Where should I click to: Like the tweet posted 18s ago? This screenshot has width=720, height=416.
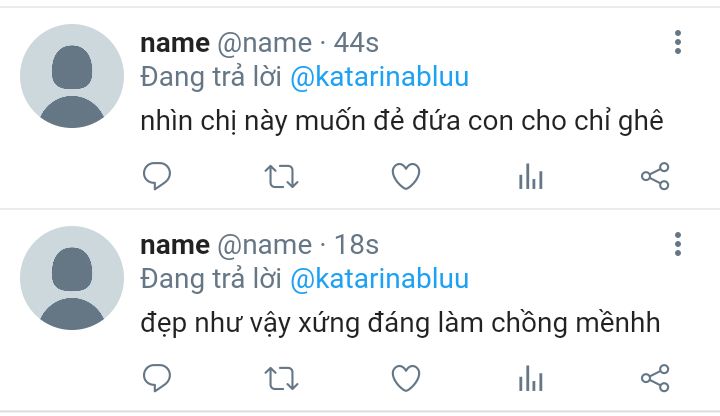[x=406, y=378]
